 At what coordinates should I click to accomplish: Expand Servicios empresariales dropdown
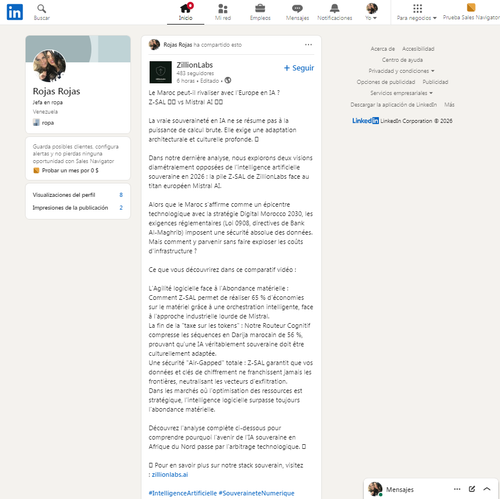click(x=401, y=93)
